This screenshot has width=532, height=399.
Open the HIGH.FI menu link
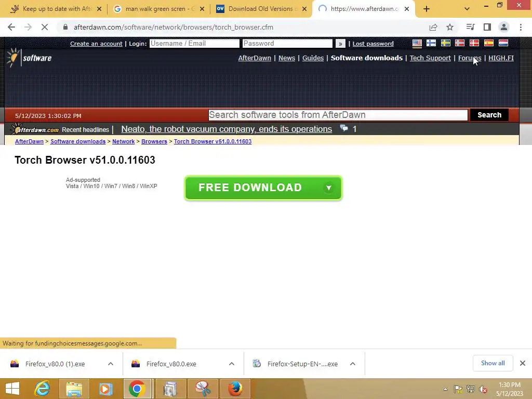[x=501, y=58]
